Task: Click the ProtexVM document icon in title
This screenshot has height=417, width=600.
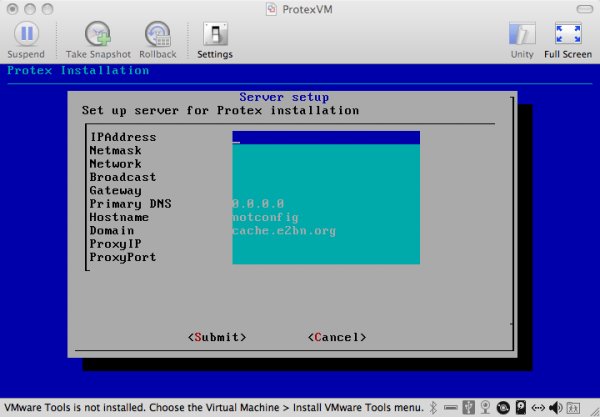Action: (x=271, y=9)
